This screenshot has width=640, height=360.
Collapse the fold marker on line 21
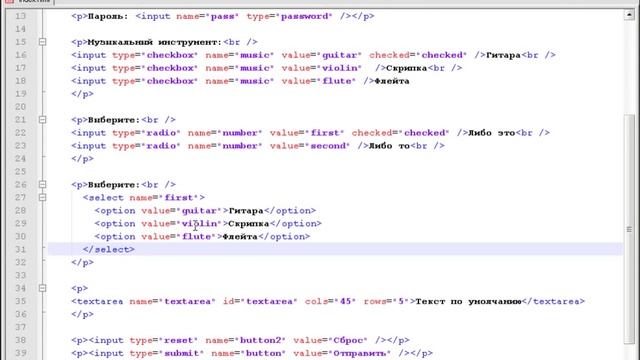pos(42,120)
